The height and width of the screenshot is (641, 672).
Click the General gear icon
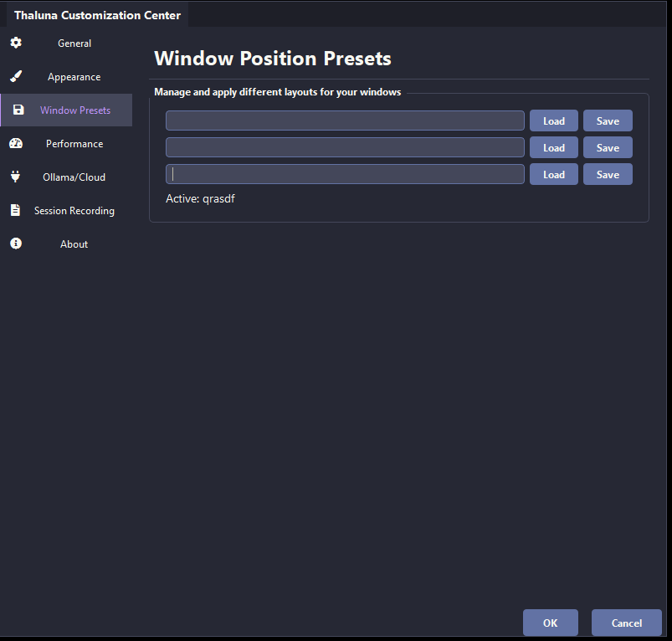point(16,43)
